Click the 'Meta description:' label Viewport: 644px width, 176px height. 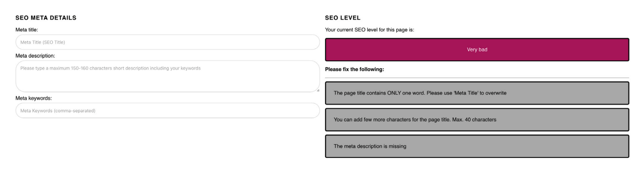point(35,56)
